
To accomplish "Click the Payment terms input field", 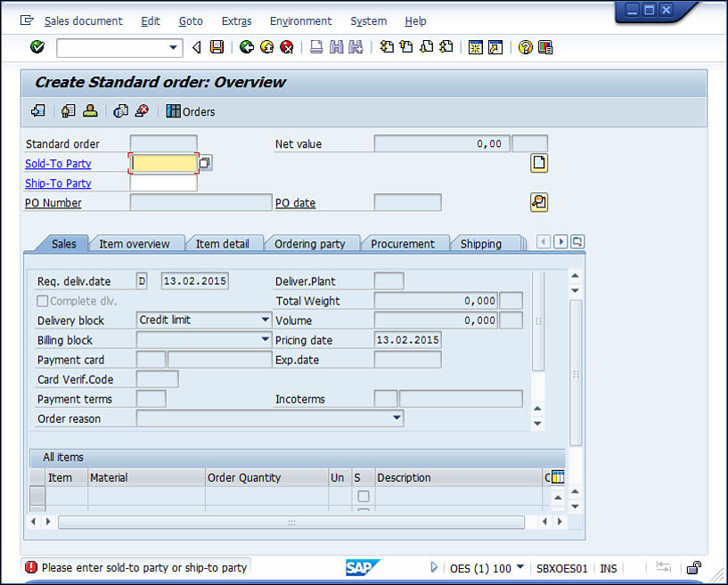I will [151, 399].
